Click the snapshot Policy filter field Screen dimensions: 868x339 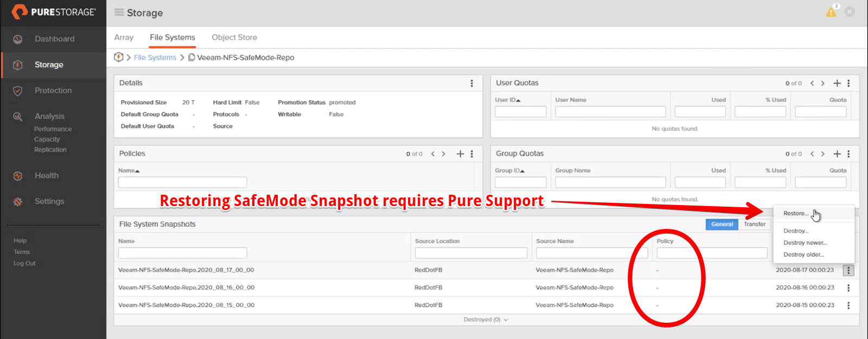click(712, 253)
